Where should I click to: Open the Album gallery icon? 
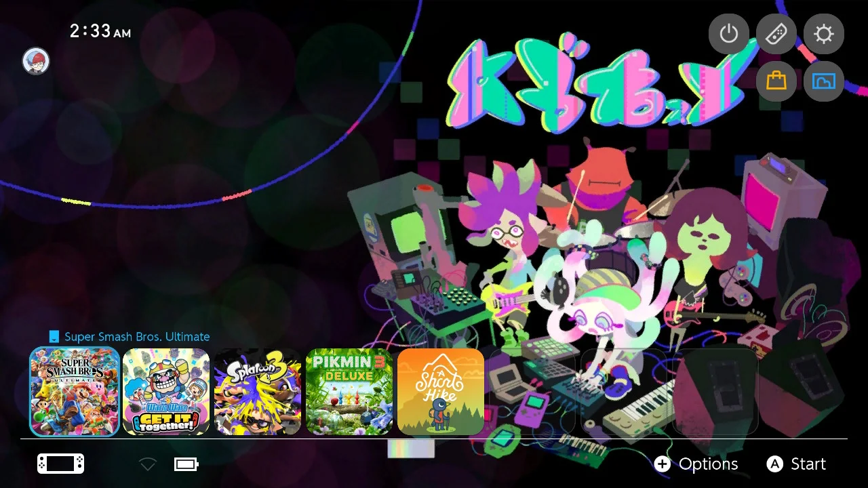pyautogui.click(x=824, y=81)
